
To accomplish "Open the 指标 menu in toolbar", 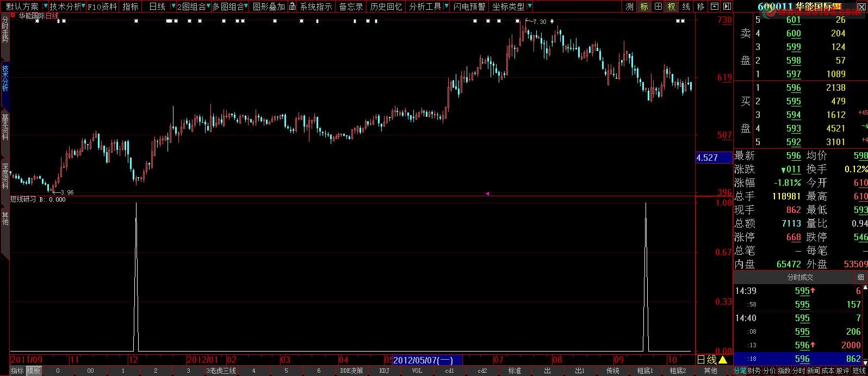I will pyautogui.click(x=131, y=7).
